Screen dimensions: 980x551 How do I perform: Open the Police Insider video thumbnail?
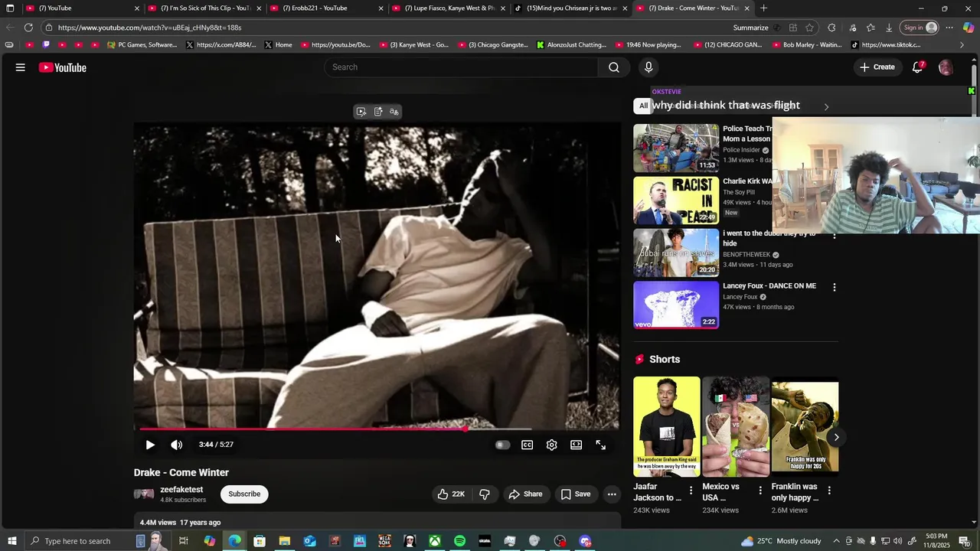676,148
